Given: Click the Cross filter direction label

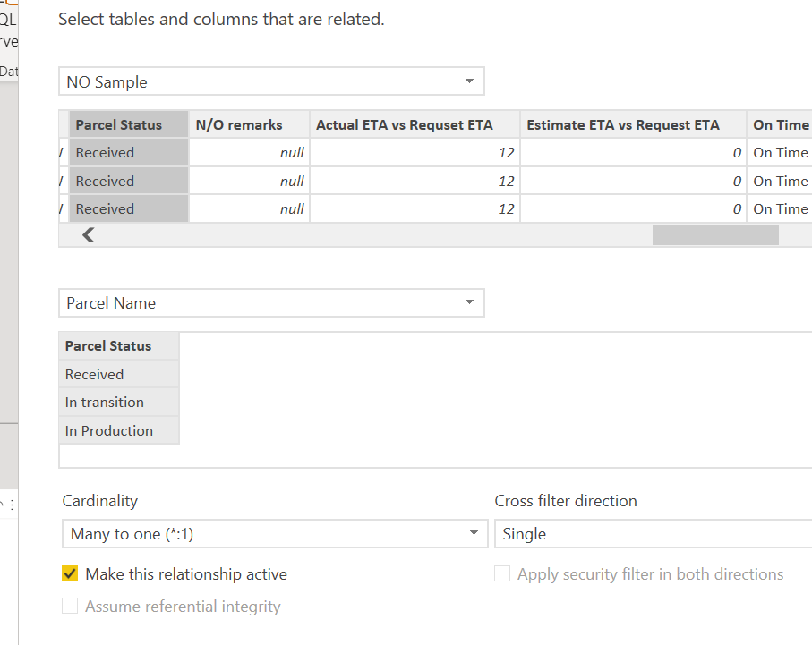Looking at the screenshot, I should point(566,501).
